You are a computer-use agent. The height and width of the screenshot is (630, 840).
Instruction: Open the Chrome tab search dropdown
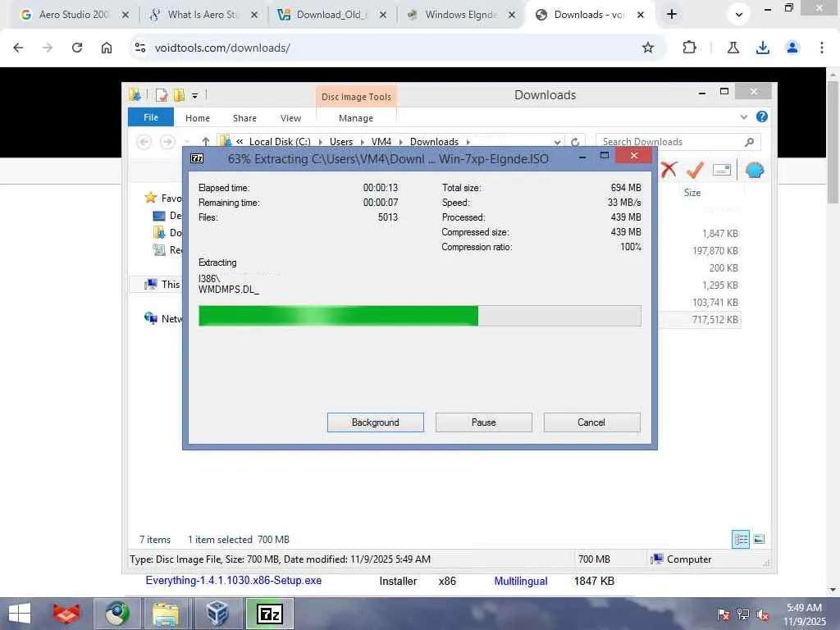[739, 15]
